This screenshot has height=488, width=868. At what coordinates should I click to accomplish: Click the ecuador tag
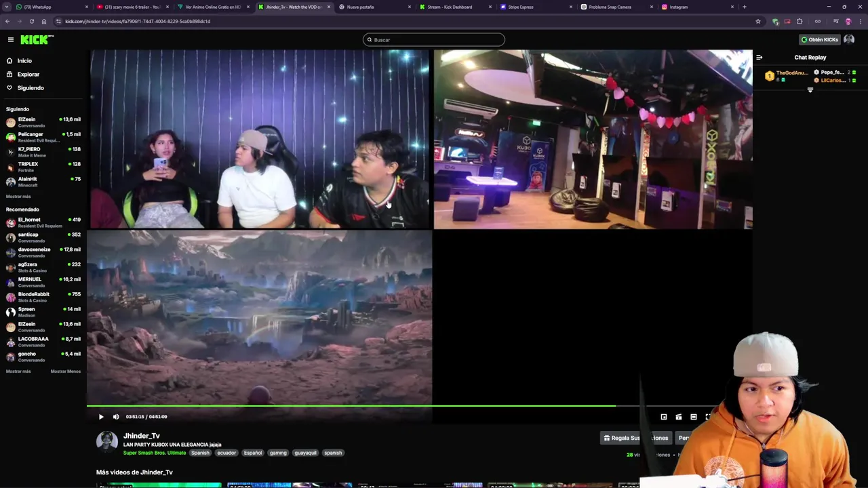pos(226,453)
